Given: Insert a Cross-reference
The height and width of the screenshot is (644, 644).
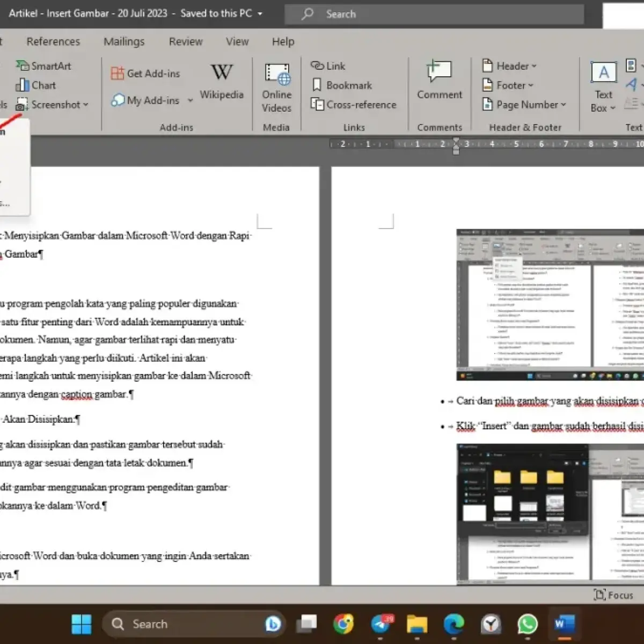Looking at the screenshot, I should point(354,105).
